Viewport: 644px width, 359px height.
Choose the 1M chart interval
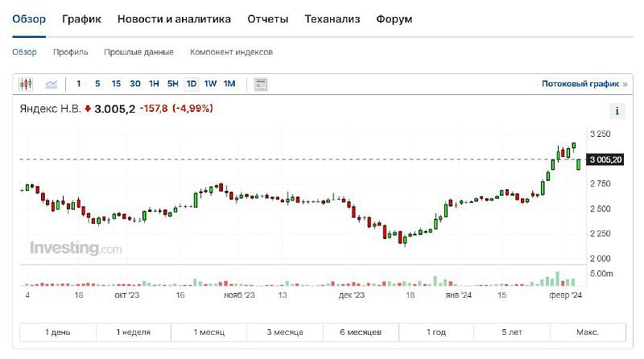[x=229, y=84]
